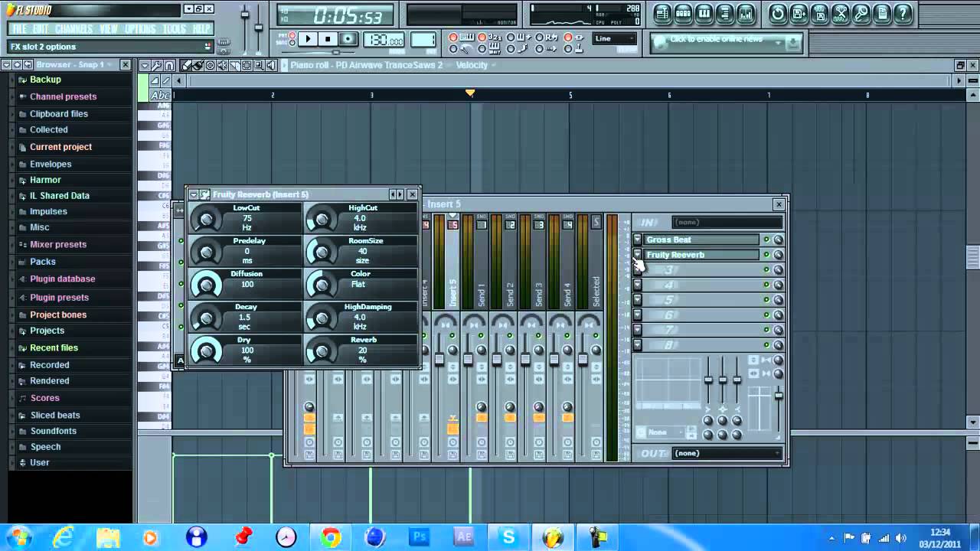Click the Send 2 volume fader handle
This screenshot has height=551, width=980.
pyautogui.click(x=496, y=359)
